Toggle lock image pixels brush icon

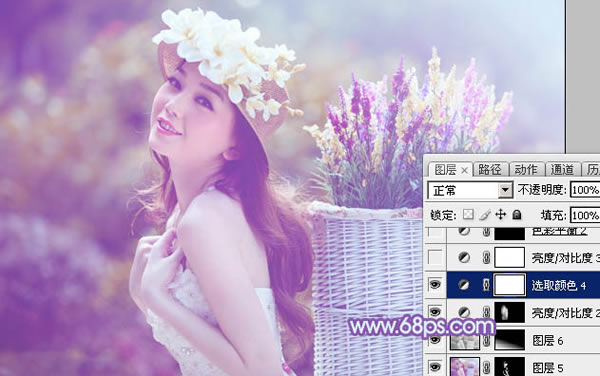[x=484, y=215]
